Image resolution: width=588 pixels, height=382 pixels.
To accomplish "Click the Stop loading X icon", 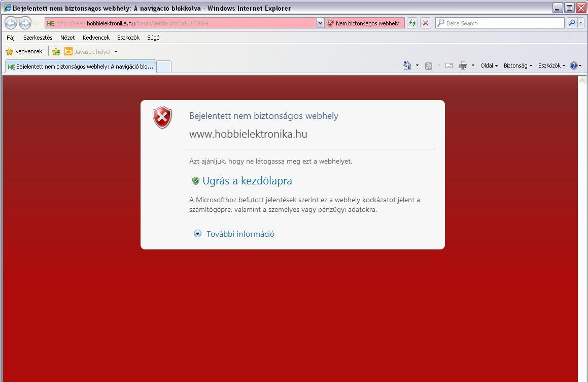I will (x=426, y=23).
